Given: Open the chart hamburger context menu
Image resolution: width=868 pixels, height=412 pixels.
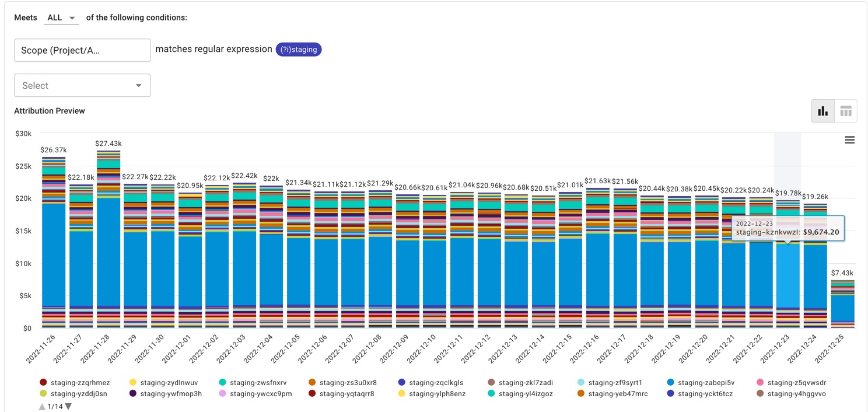Looking at the screenshot, I should (x=849, y=140).
